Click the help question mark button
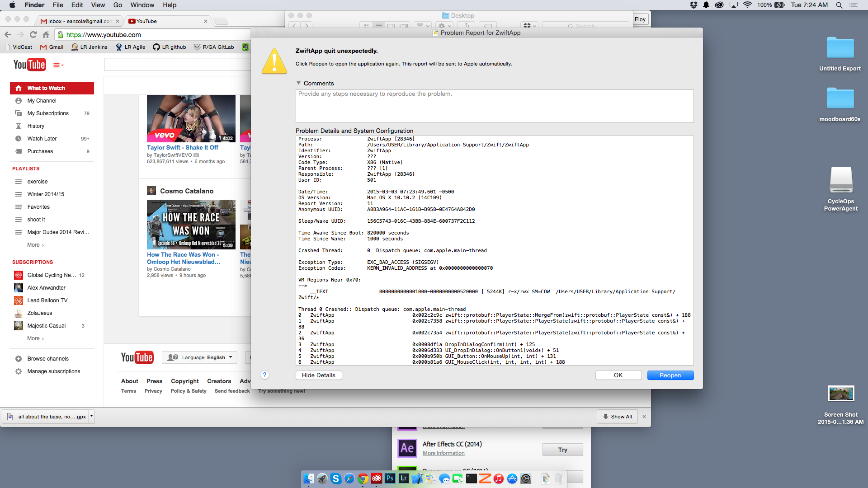Screen dimensions: 868x488 coord(265,375)
